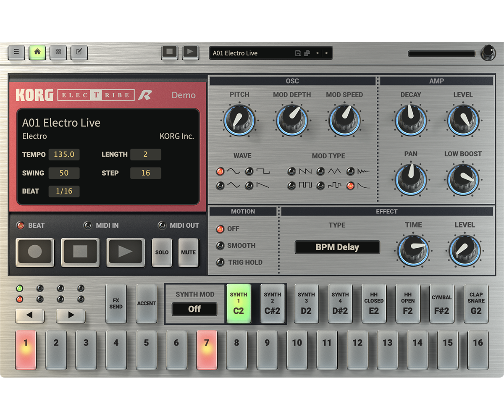Turn off step 7 in the sequencer
The height and width of the screenshot is (420, 504).
point(207,349)
